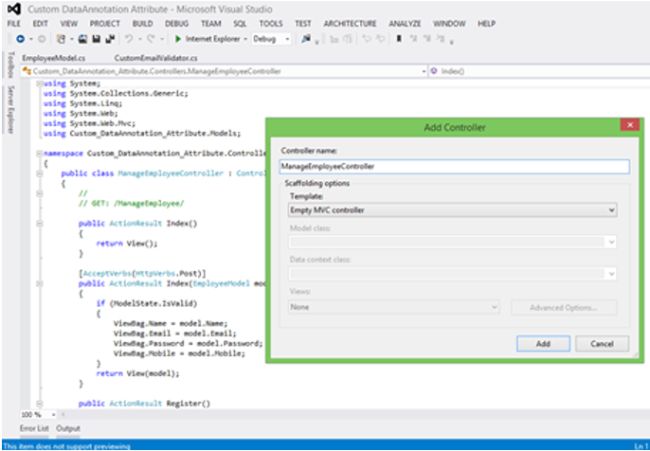Click the Cancel button in dialog

coord(602,343)
